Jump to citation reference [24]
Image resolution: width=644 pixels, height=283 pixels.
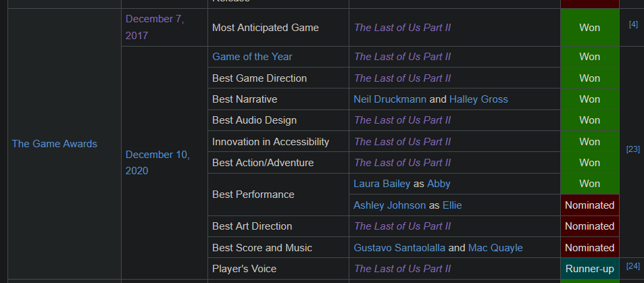pyautogui.click(x=633, y=265)
